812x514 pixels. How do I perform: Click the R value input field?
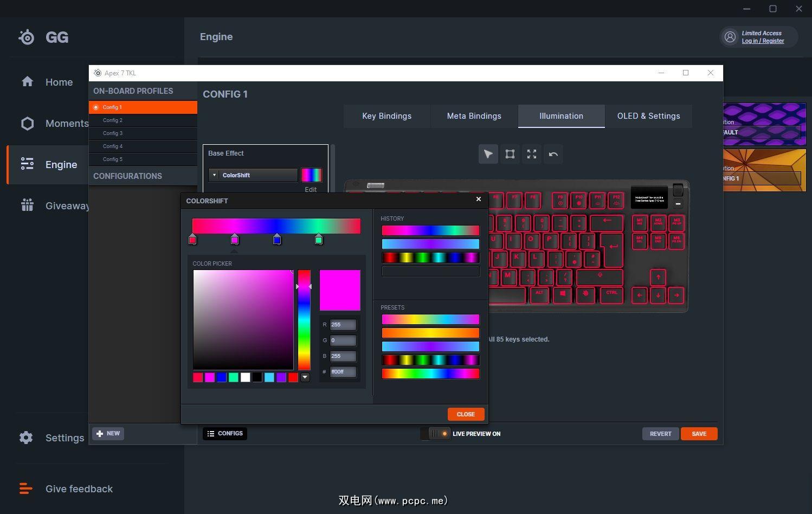click(343, 325)
